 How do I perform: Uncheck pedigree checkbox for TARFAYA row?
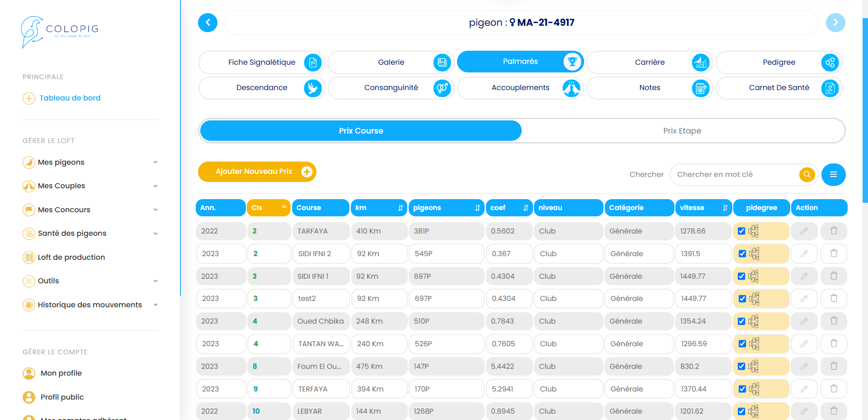coord(741,231)
